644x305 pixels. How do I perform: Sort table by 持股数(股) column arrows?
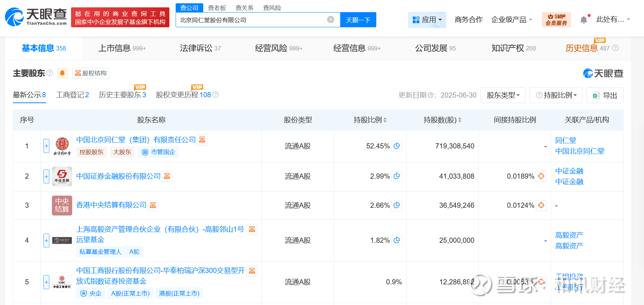click(460, 120)
